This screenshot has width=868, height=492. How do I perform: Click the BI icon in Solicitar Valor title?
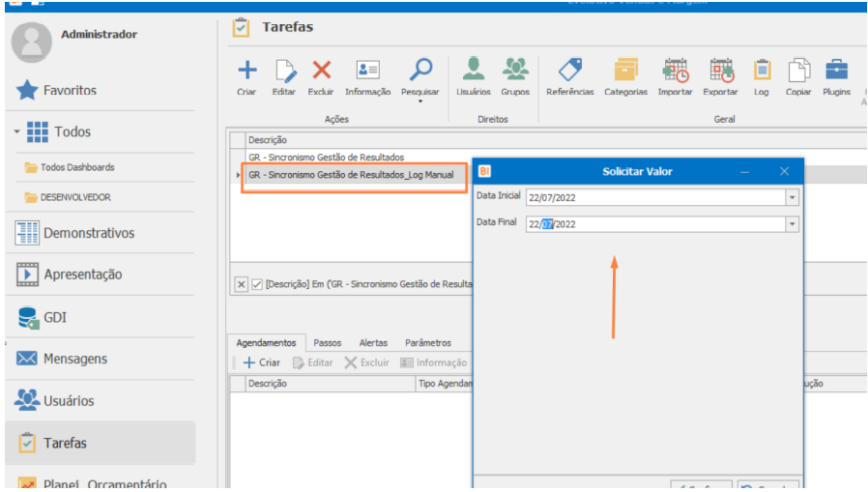coord(484,171)
